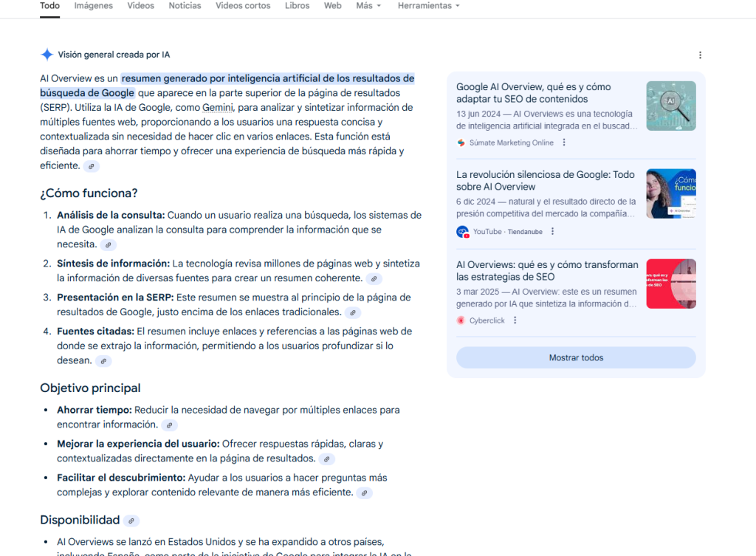Image resolution: width=756 pixels, height=556 pixels.
Task: Click the 'Objetivo principal' heading
Action: pyautogui.click(x=90, y=388)
